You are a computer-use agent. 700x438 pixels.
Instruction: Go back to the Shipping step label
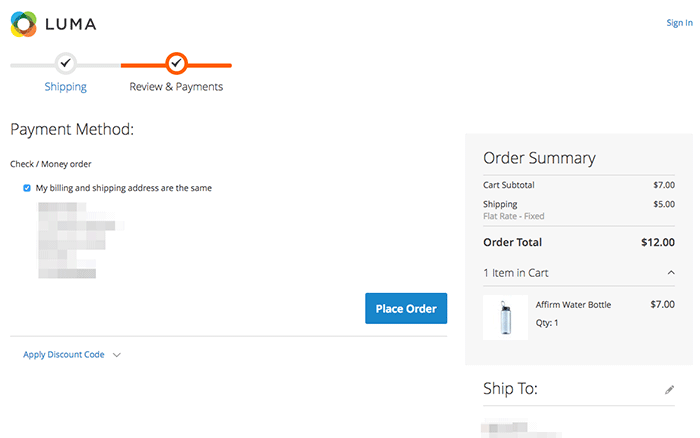pyautogui.click(x=66, y=87)
